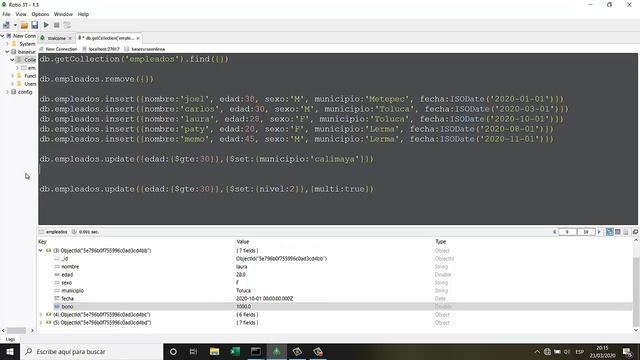This screenshot has width=640, height=360.
Task: Click the Connect icon in the toolbar
Action: [6, 25]
